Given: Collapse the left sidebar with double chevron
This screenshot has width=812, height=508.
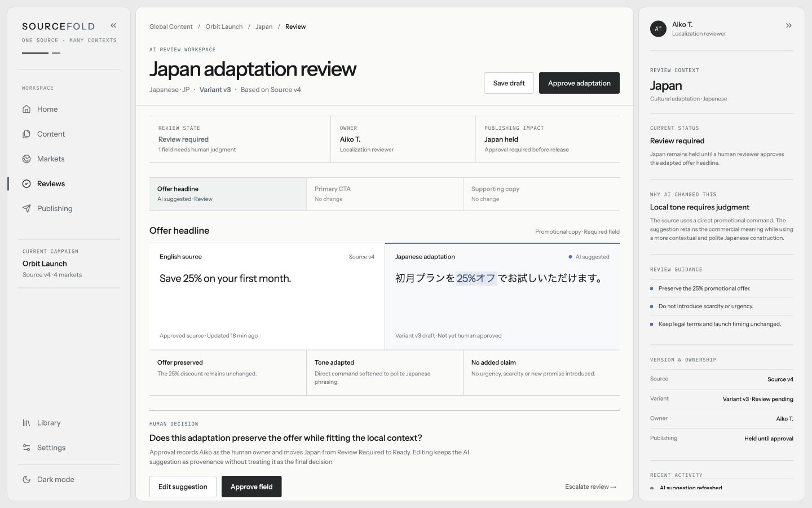Looking at the screenshot, I should click(113, 25).
